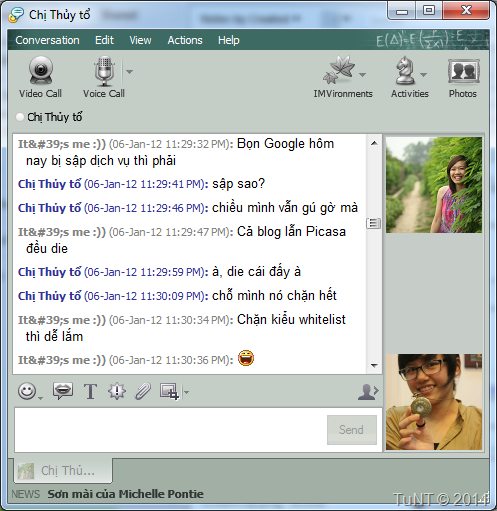Open the View menu
This screenshot has width=497, height=511.
point(140,40)
